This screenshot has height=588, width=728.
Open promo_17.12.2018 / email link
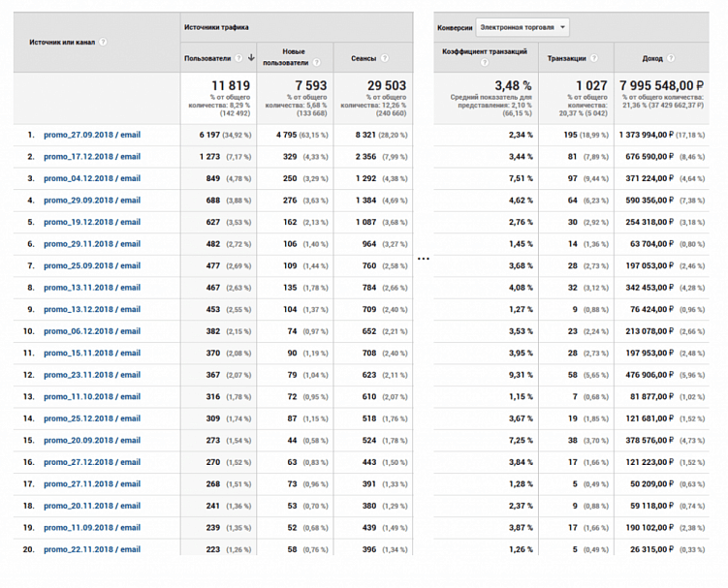coord(92,157)
